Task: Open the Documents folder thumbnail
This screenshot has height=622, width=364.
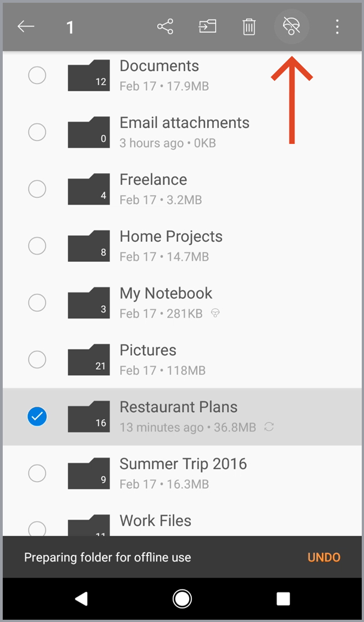Action: coord(88,75)
